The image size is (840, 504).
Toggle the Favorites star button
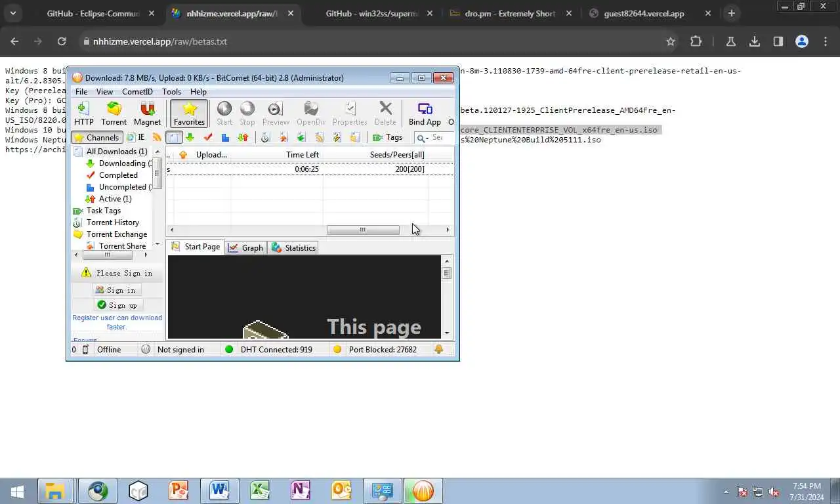coord(189,114)
